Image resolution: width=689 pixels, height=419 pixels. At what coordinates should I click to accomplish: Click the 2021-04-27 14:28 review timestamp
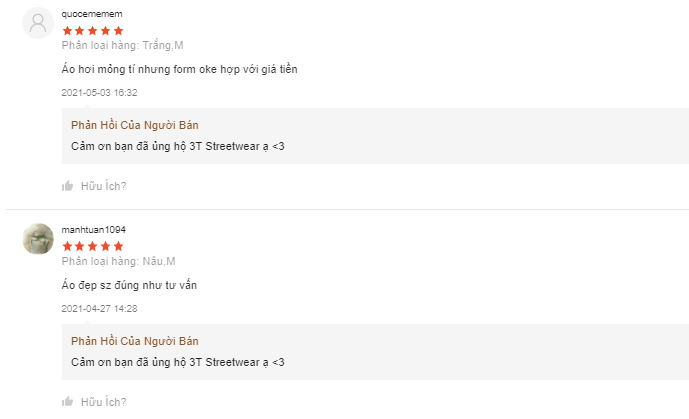tap(99, 308)
